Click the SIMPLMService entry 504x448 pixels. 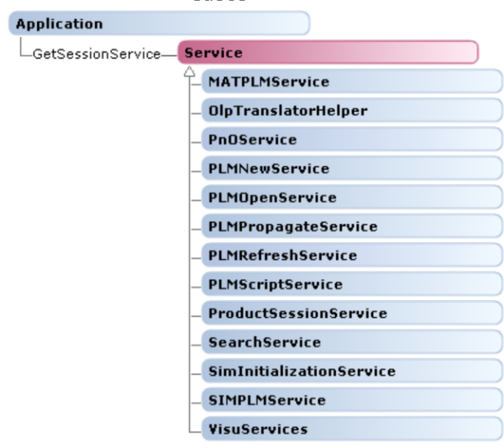point(346,400)
